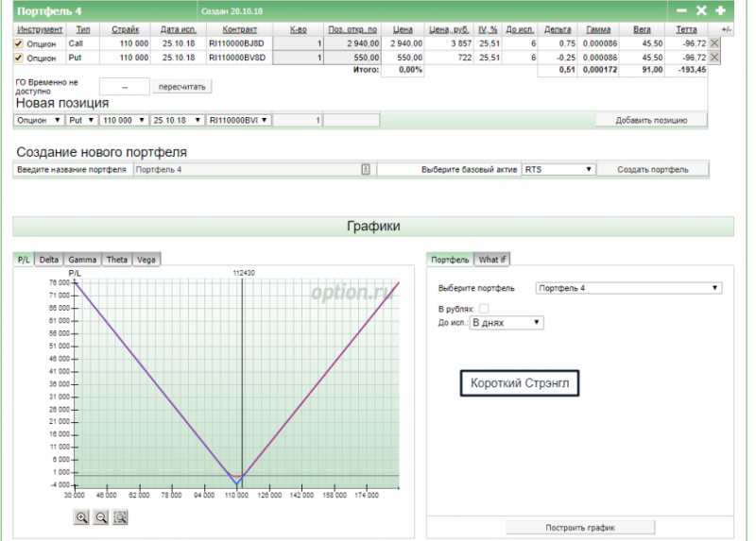Open the strike 110 000 dropdown
Image resolution: width=756 pixels, height=541 pixels.
(124, 120)
